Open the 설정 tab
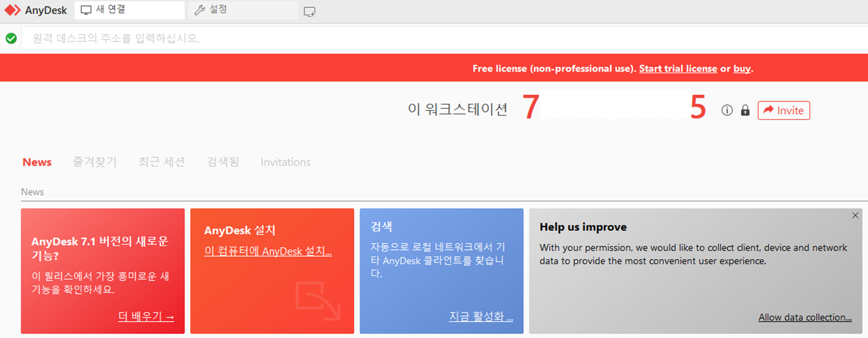The width and height of the screenshot is (868, 338). 243,10
